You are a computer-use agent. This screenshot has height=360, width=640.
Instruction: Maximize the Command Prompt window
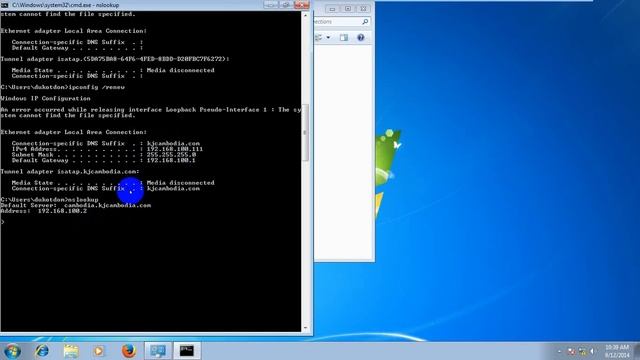286,5
